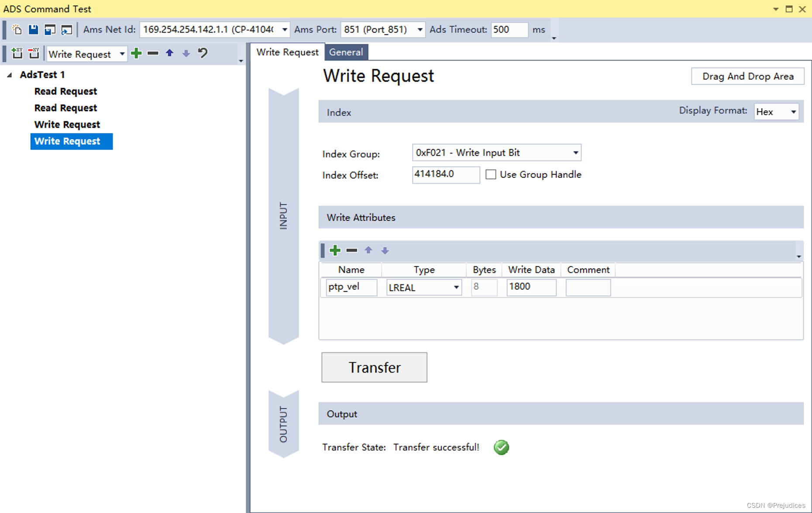Open window position dropdown arrow in title bar
The width and height of the screenshot is (812, 513).
(x=776, y=9)
